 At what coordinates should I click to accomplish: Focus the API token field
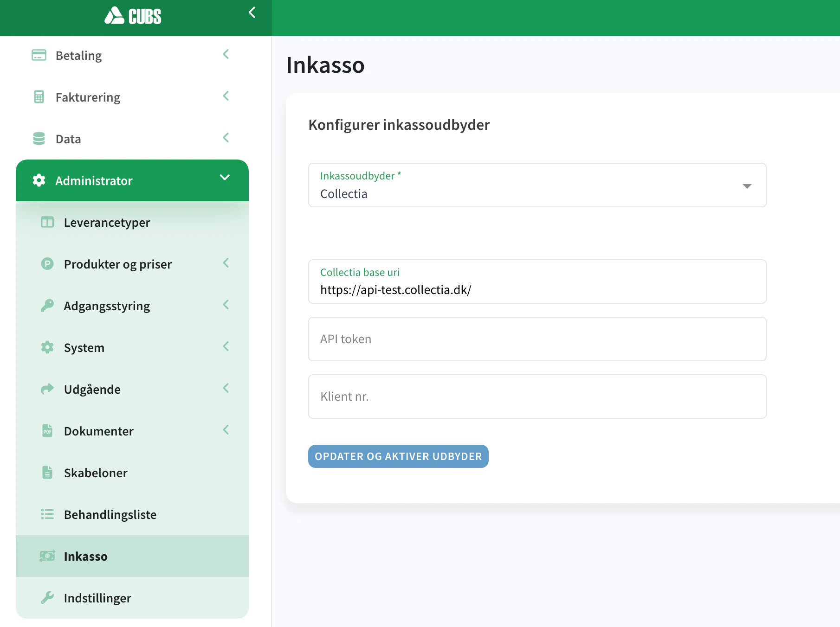tap(537, 339)
